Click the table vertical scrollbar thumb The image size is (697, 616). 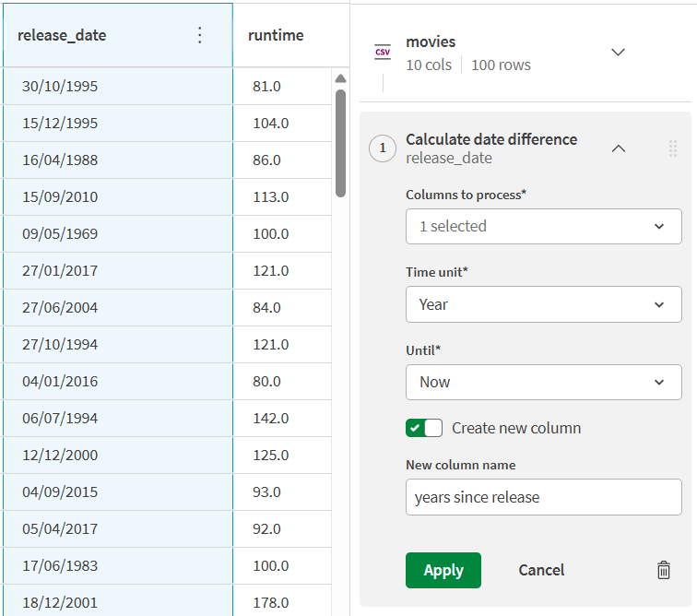click(x=340, y=142)
